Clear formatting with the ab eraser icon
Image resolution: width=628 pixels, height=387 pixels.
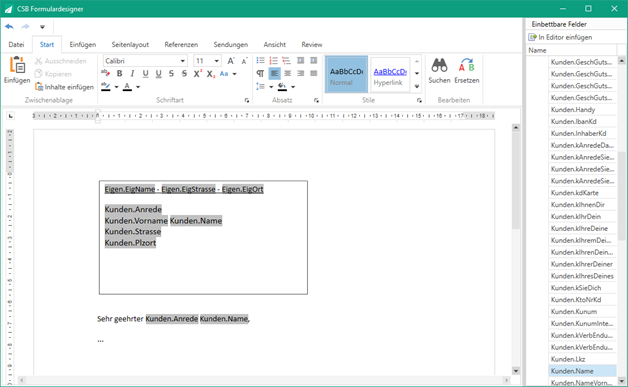click(x=105, y=73)
